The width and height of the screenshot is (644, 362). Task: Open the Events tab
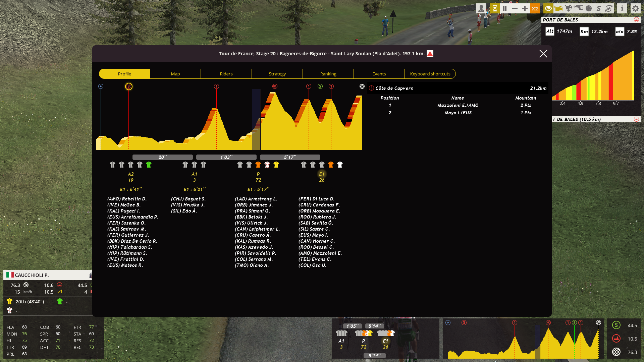(x=379, y=74)
